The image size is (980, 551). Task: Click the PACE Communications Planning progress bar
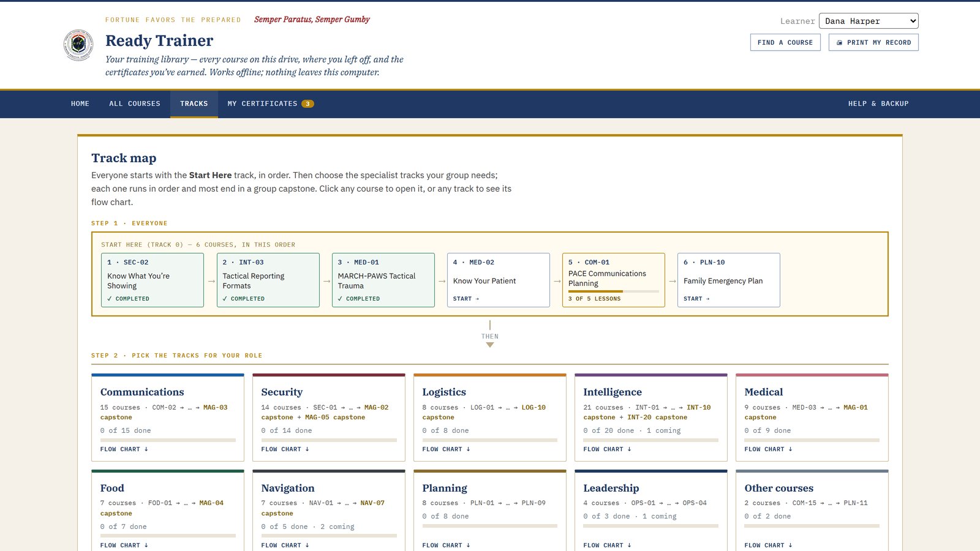(614, 291)
